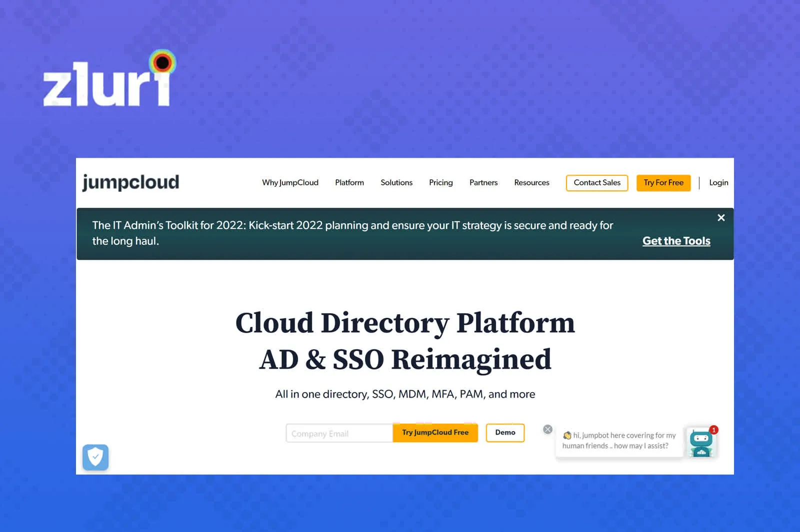Click the IT Admin's Toolkit banner text
Image resolution: width=800 pixels, height=532 pixels.
coord(352,233)
